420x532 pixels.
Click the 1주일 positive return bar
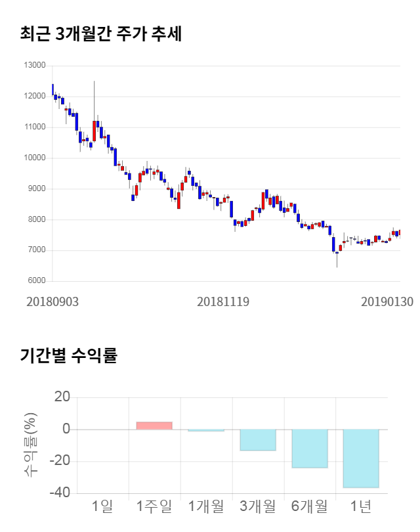pos(154,426)
